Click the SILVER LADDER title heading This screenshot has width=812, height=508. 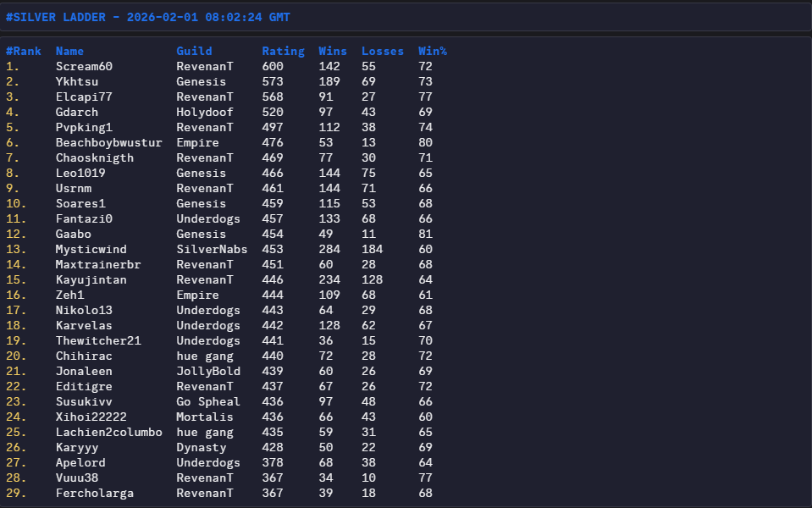click(x=148, y=17)
